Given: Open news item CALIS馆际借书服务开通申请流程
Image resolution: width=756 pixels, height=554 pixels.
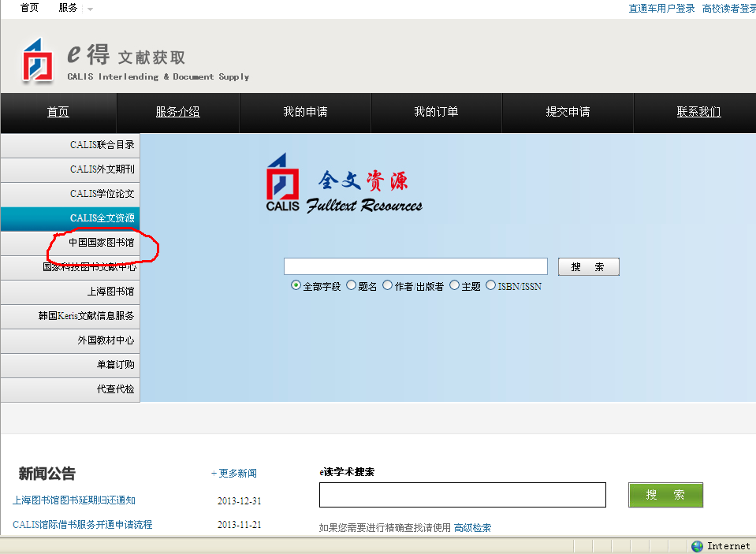Looking at the screenshot, I should click(83, 525).
